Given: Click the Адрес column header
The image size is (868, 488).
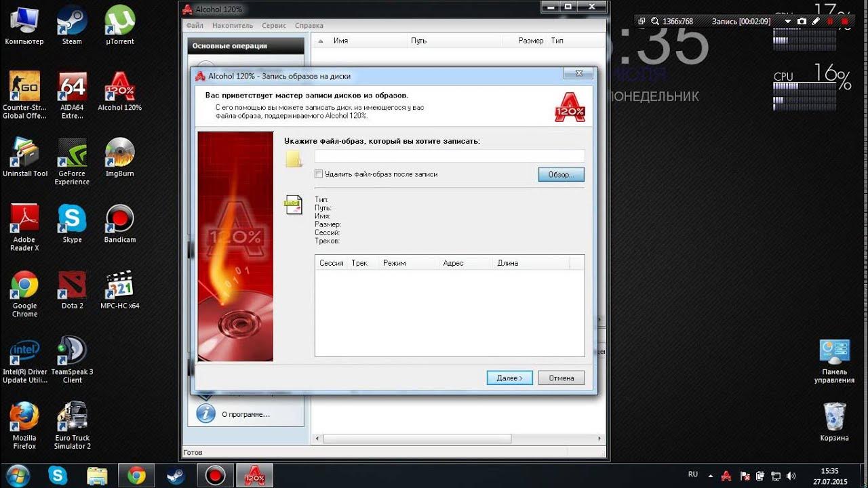Looking at the screenshot, I should tap(466, 263).
